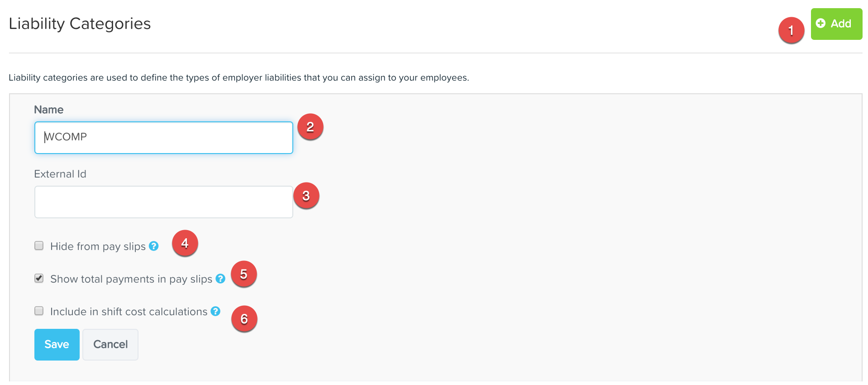Screen dimensions: 868x385
Task: Cancel the liability category form
Action: pyautogui.click(x=110, y=345)
